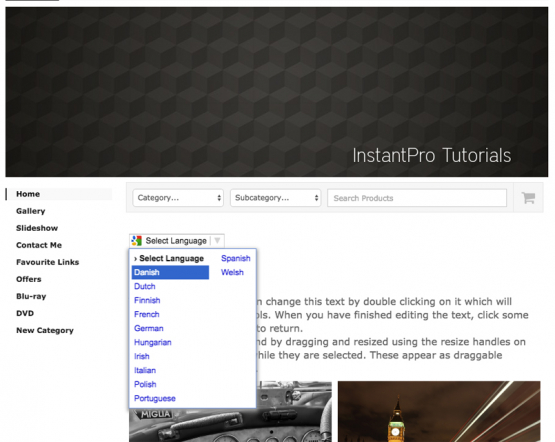
Task: Choose German from language list
Action: point(149,328)
